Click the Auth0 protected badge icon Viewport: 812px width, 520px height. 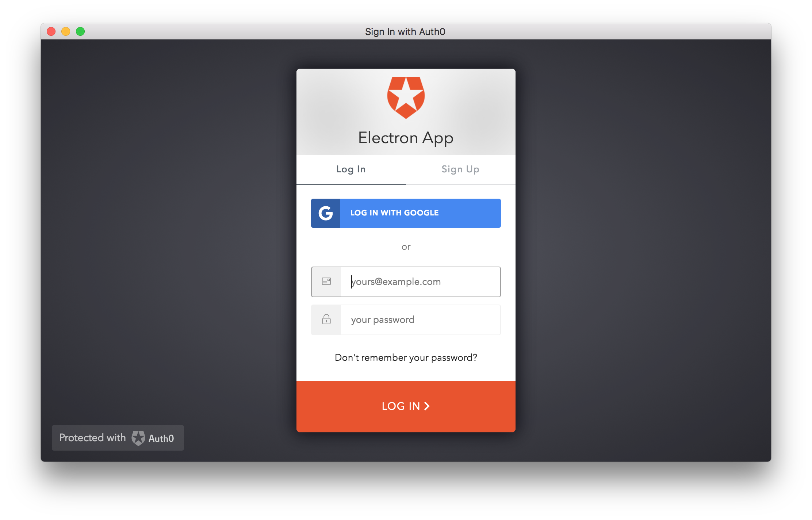(138, 438)
